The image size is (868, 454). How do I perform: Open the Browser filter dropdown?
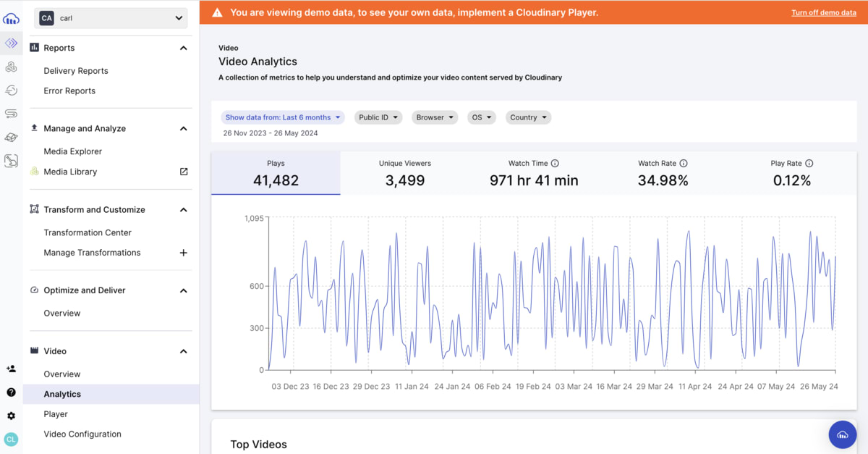click(x=435, y=117)
